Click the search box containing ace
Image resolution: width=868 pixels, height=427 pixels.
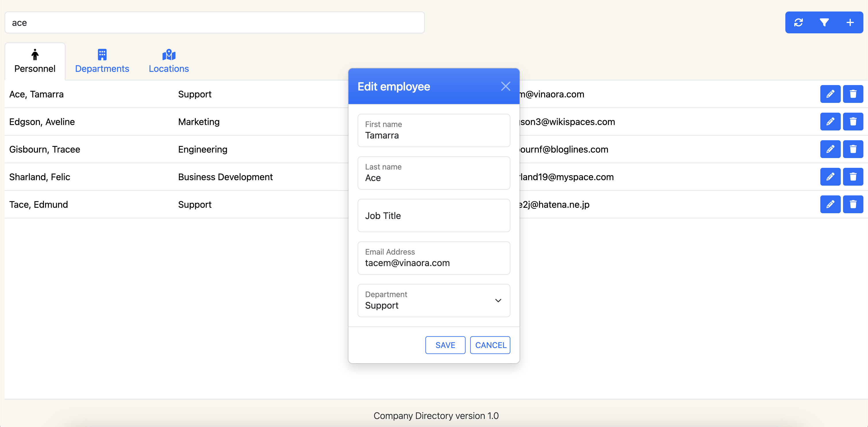214,23
